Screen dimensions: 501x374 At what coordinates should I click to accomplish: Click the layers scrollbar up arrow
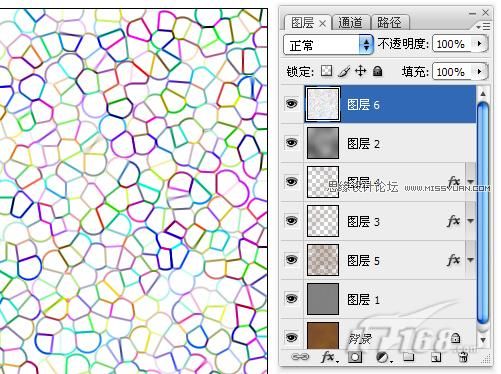tap(483, 94)
